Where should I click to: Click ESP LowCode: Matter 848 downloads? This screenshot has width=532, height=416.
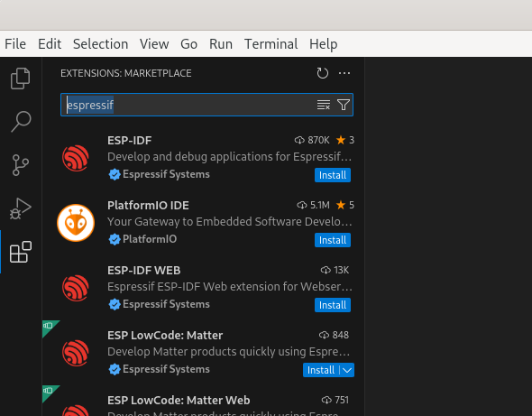(x=334, y=335)
